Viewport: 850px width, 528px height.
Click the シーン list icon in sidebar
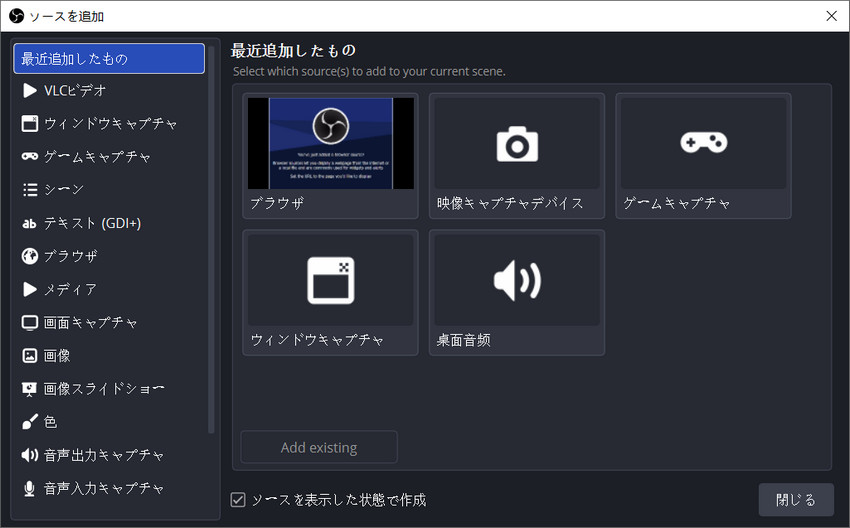click(30, 190)
